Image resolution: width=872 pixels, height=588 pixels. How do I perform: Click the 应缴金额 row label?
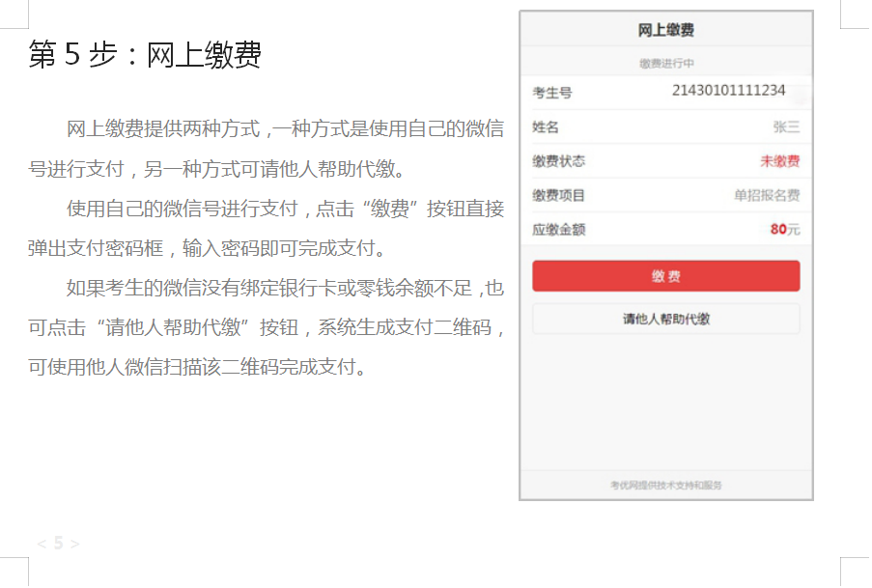[558, 230]
